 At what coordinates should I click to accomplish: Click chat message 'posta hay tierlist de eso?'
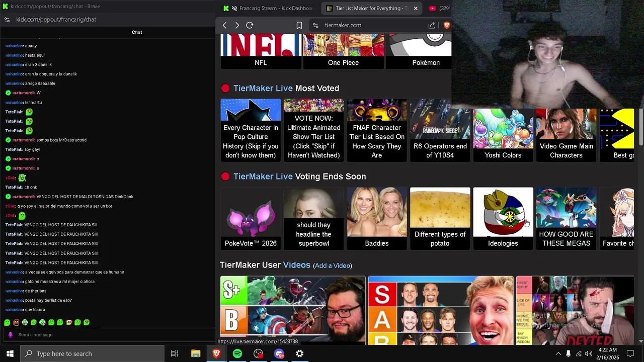[x=48, y=300]
